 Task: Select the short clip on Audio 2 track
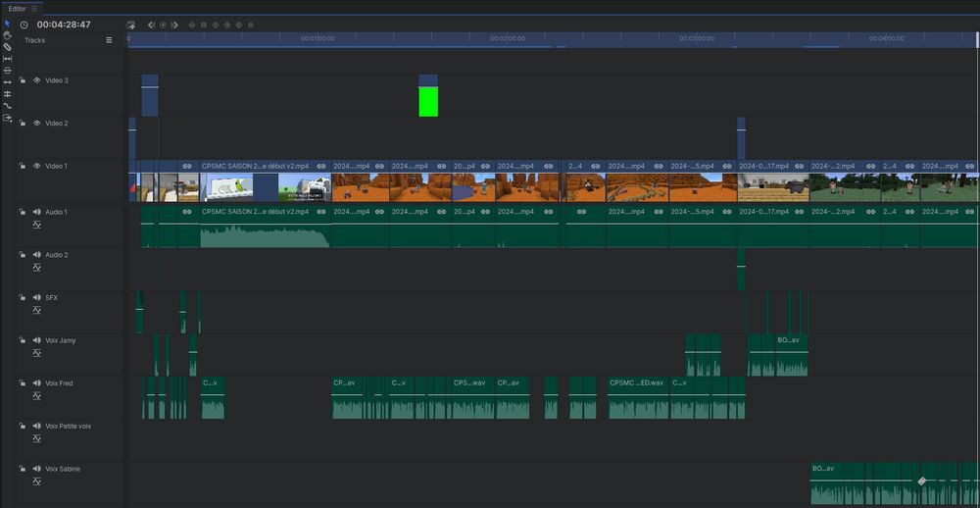(x=741, y=269)
